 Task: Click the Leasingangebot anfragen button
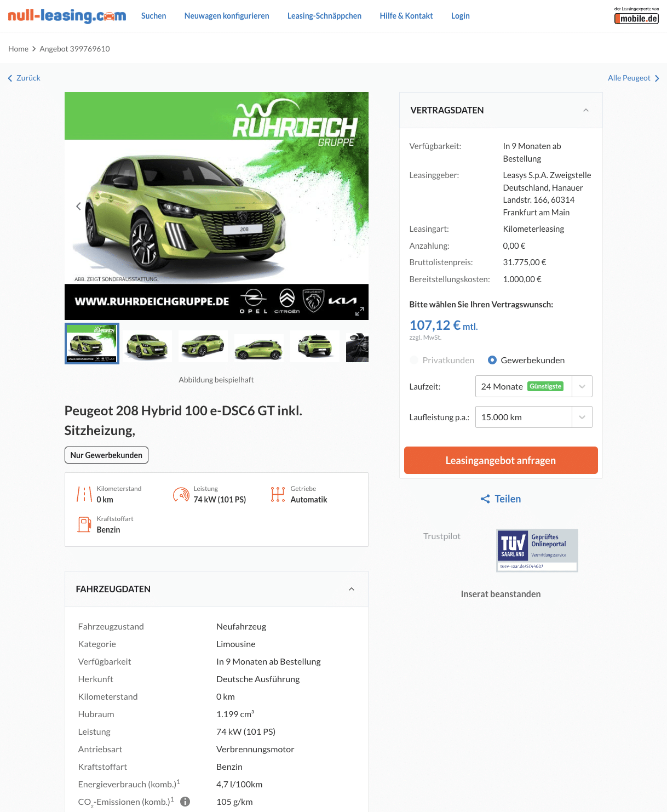501,460
